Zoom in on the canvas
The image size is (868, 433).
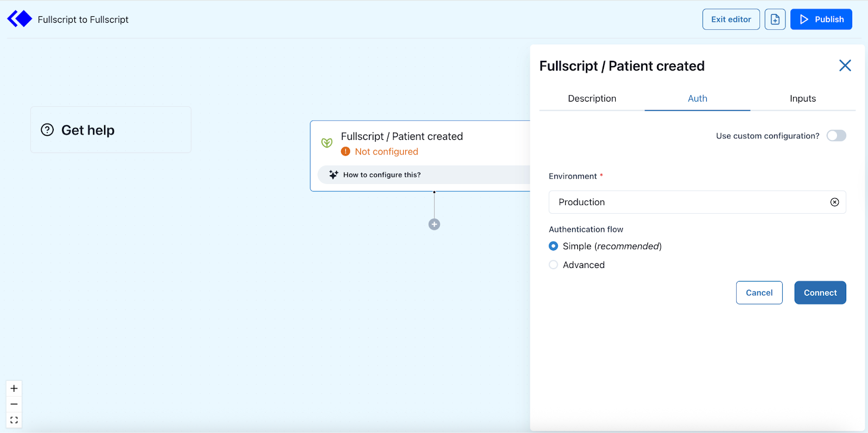(x=14, y=389)
